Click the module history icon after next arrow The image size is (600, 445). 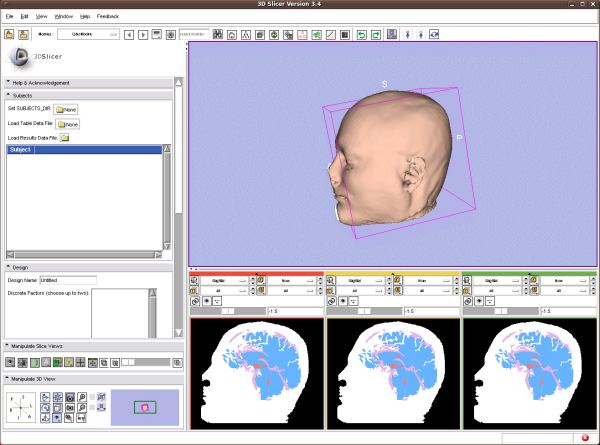157,34
